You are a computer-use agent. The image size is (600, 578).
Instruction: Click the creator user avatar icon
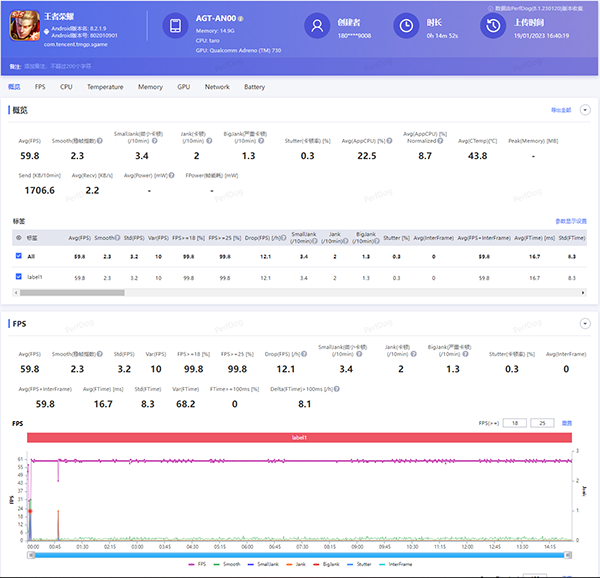click(316, 27)
